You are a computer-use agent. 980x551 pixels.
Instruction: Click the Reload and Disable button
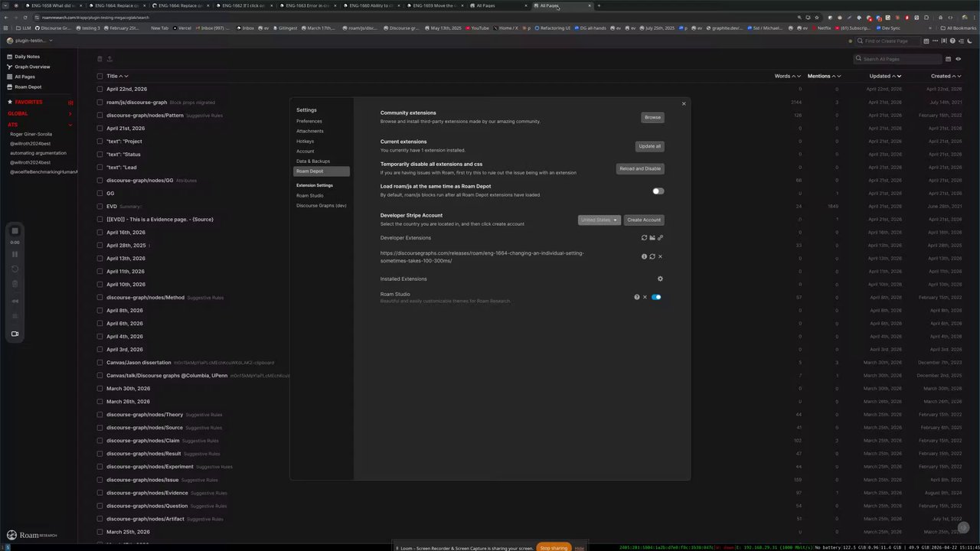pyautogui.click(x=640, y=168)
